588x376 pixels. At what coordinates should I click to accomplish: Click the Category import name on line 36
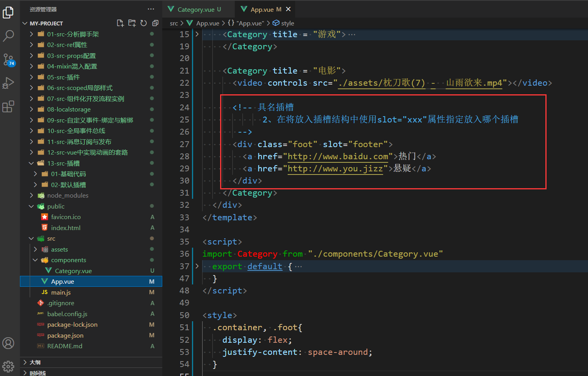(257, 254)
